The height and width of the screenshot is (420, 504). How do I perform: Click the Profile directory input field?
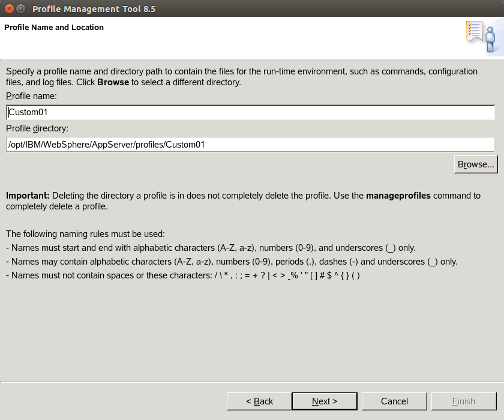point(250,144)
